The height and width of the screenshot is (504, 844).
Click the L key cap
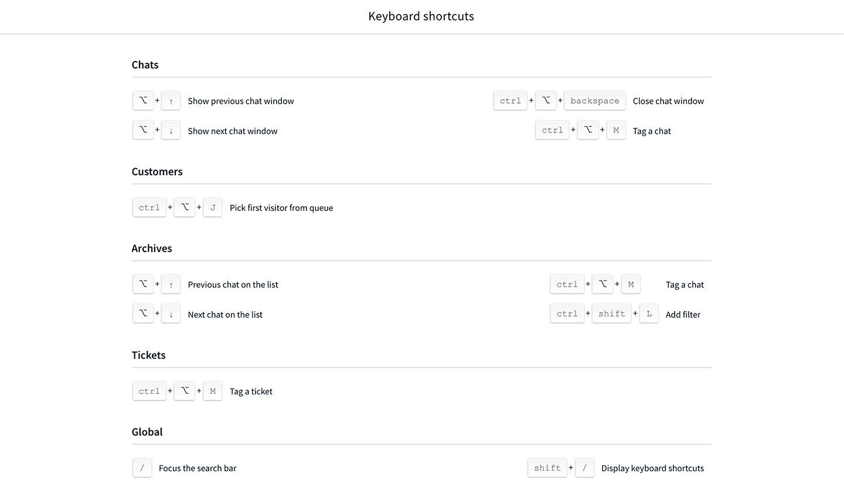pos(649,314)
